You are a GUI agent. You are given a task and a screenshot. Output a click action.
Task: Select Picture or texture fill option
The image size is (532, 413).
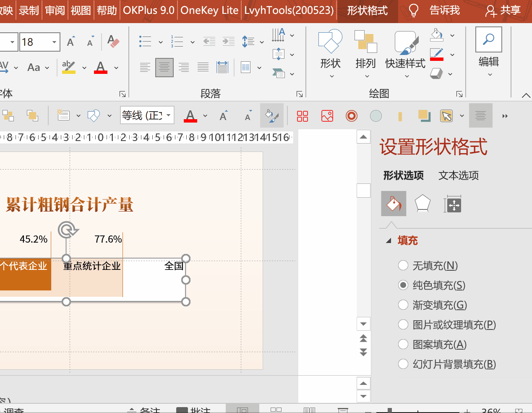click(x=447, y=324)
